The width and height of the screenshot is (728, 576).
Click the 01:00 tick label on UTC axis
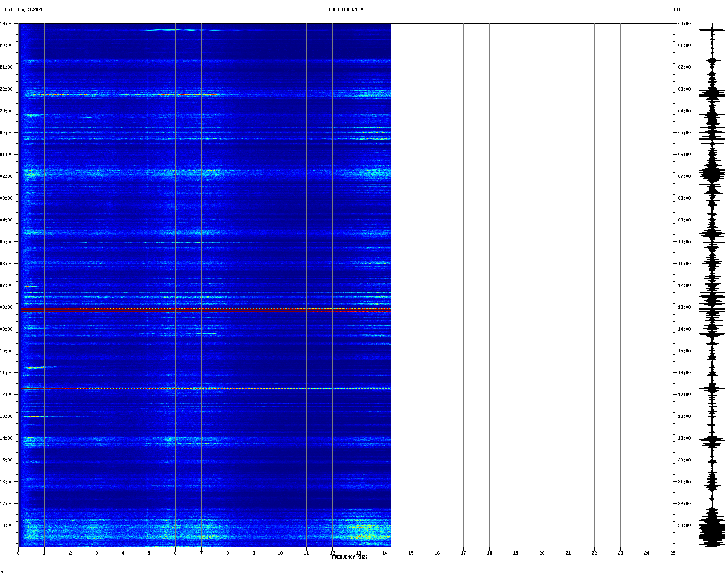click(684, 45)
